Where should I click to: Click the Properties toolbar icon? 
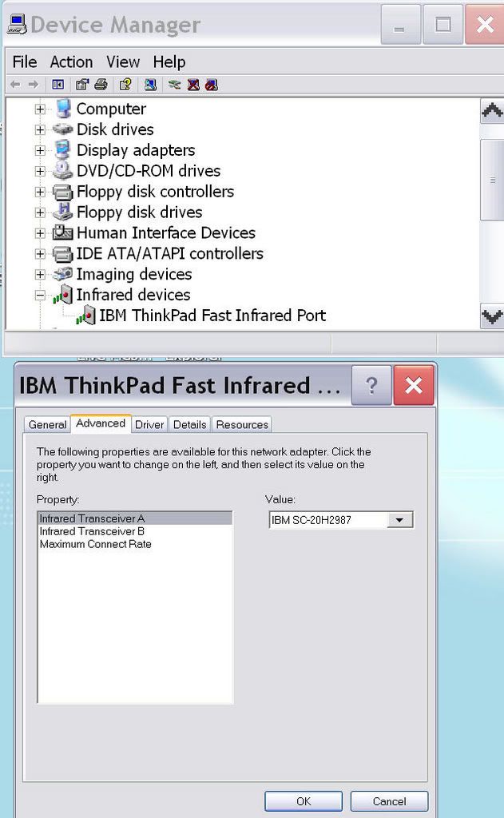81,85
